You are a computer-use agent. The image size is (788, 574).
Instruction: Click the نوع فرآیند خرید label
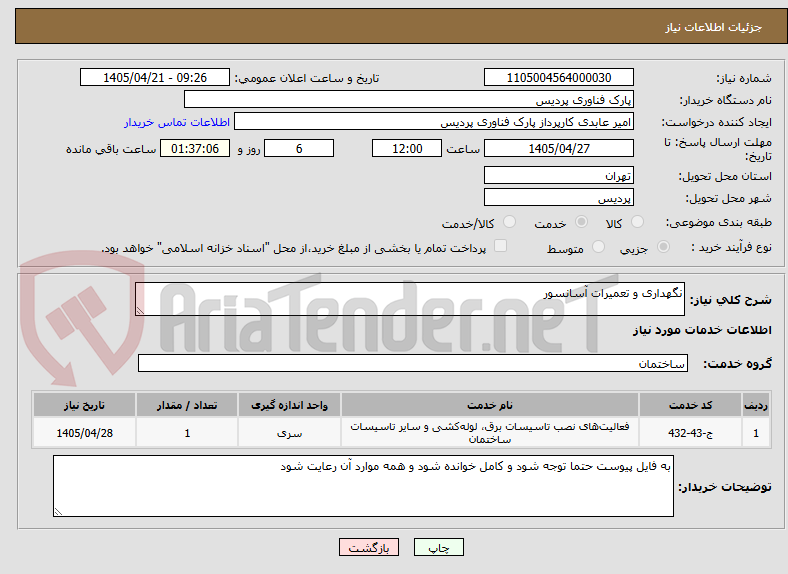[731, 247]
